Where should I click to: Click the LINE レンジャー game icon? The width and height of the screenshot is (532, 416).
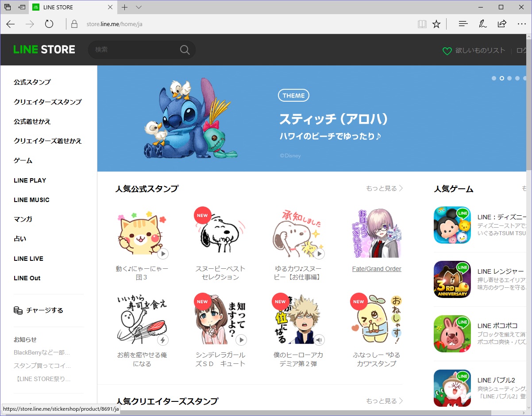point(452,279)
